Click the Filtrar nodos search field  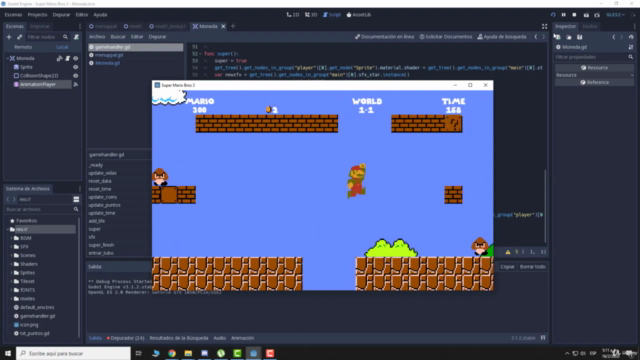pos(47,37)
